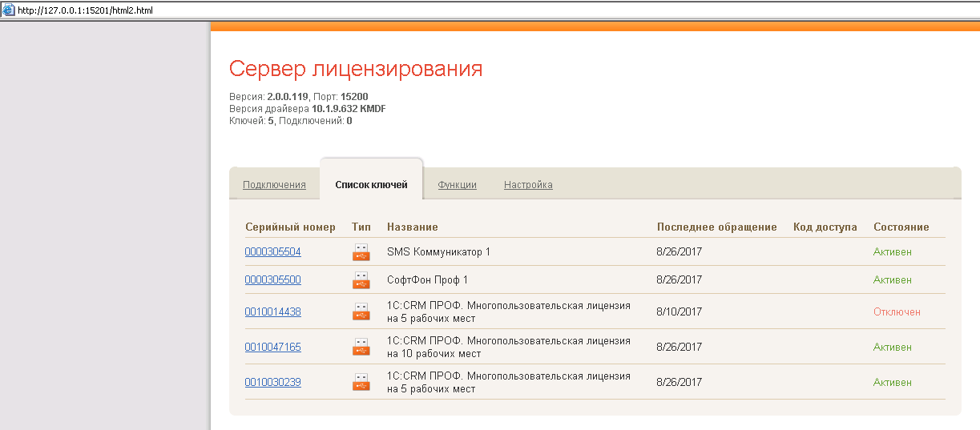Open serial number link 0000305500
980x430 pixels.
tap(272, 280)
